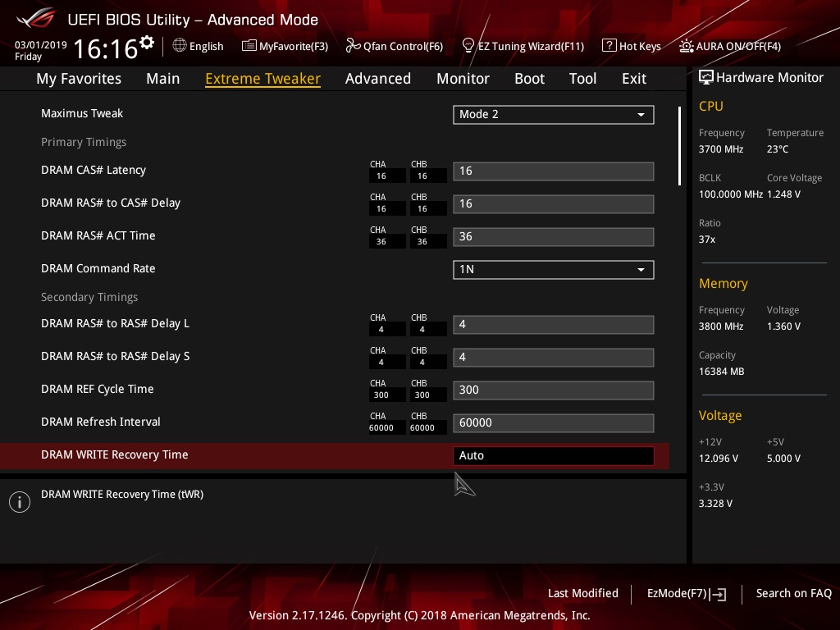Click the settings list vertical scrollbar
The image size is (840, 630).
coord(679,146)
